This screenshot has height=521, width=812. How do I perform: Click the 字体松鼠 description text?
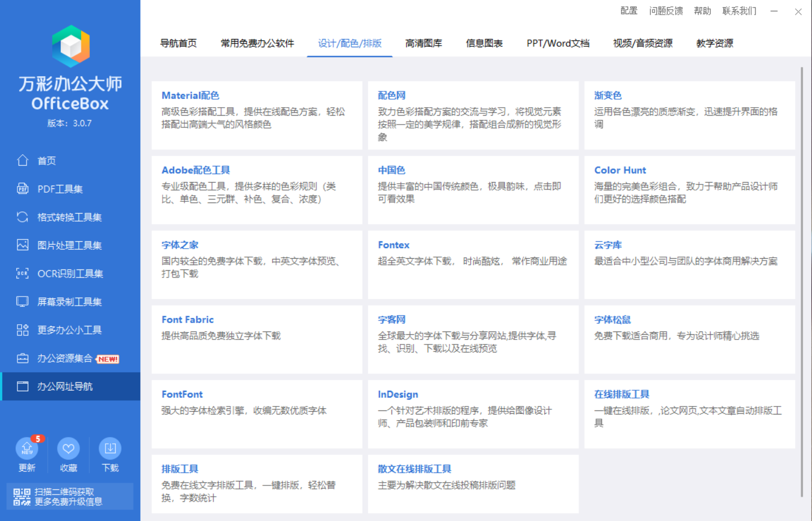677,335
